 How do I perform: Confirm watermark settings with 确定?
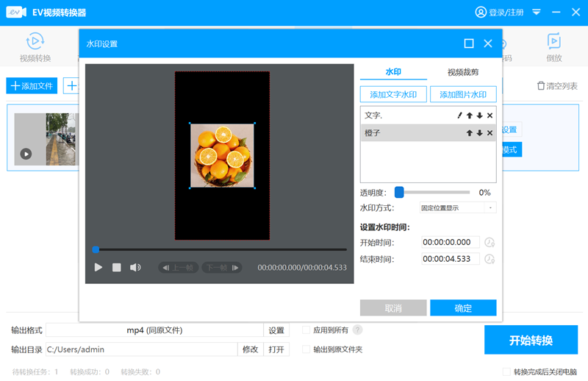[463, 307]
